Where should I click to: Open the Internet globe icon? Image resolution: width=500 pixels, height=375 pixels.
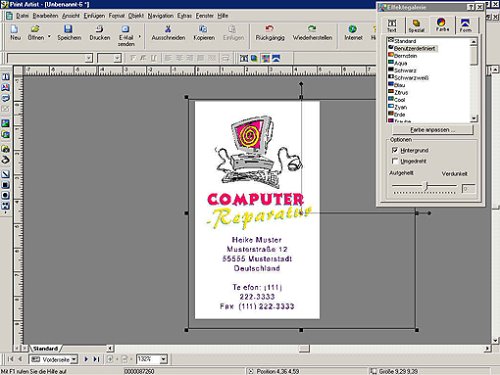tap(353, 29)
